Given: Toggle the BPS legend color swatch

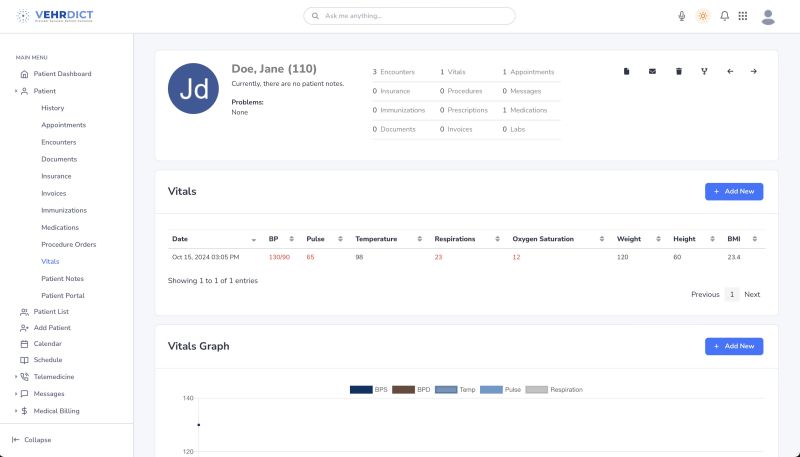Looking at the screenshot, I should (x=361, y=389).
